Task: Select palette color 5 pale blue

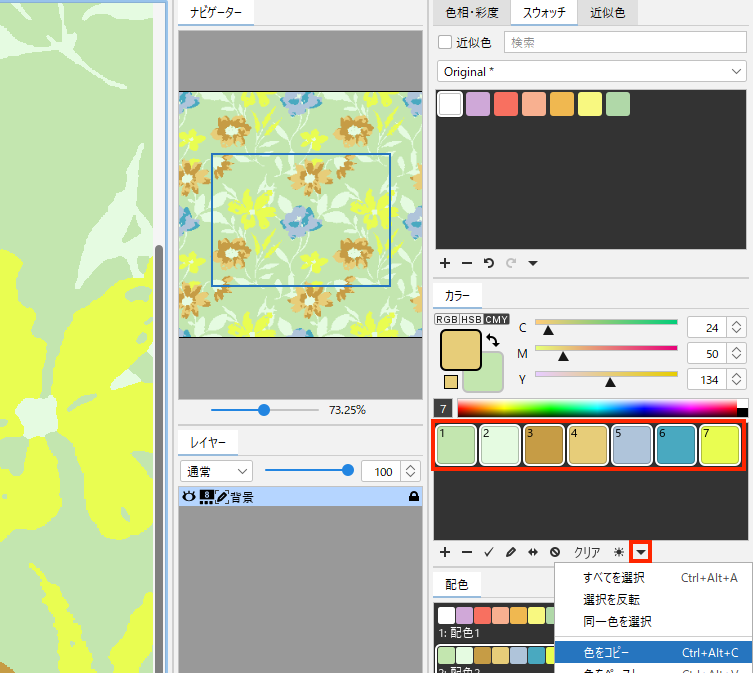Action: (632, 445)
